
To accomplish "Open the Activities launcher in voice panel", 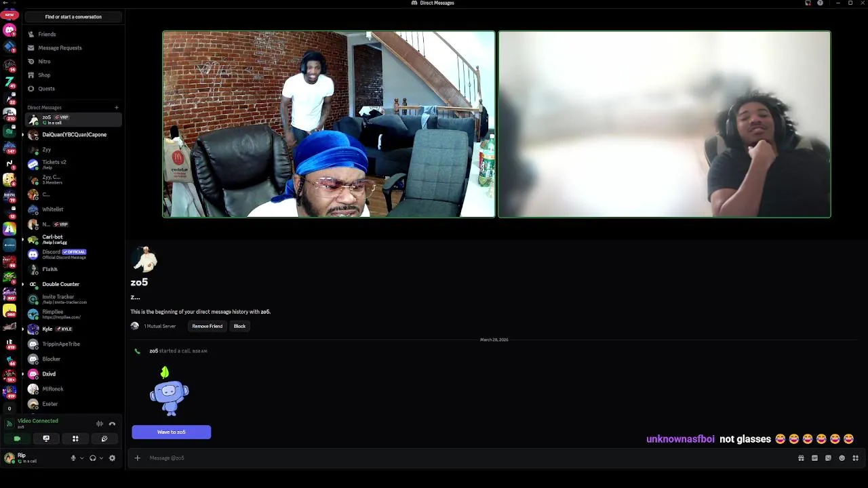I will point(75,439).
